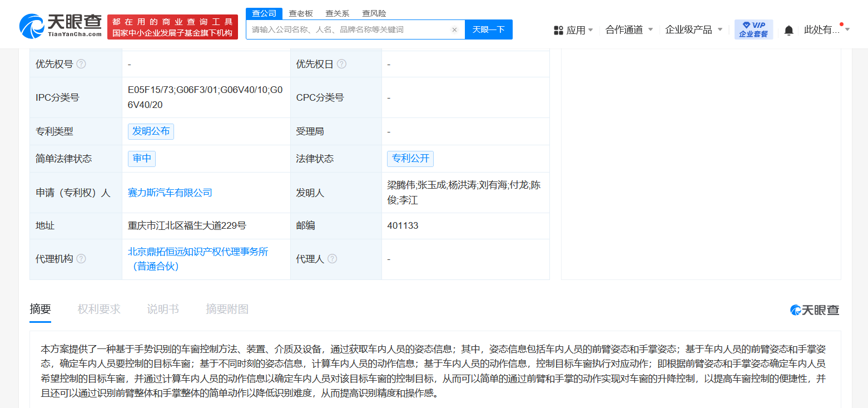The width and height of the screenshot is (868, 408).
Task: Show help for 代理机构 question icon
Action: (81, 259)
